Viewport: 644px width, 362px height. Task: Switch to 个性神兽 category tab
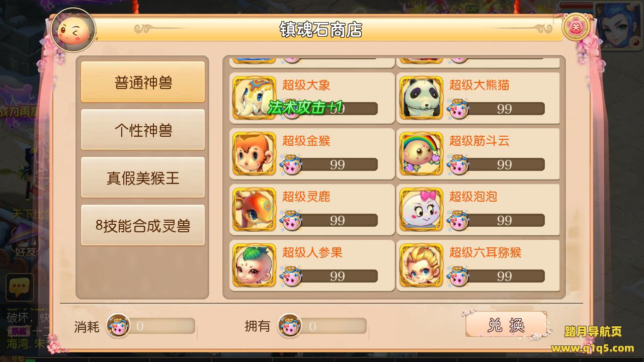click(143, 130)
